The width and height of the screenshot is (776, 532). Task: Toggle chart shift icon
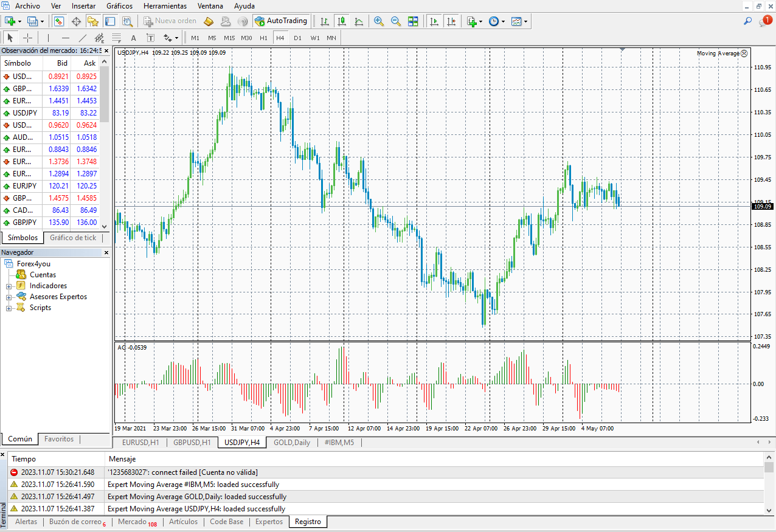pyautogui.click(x=451, y=21)
